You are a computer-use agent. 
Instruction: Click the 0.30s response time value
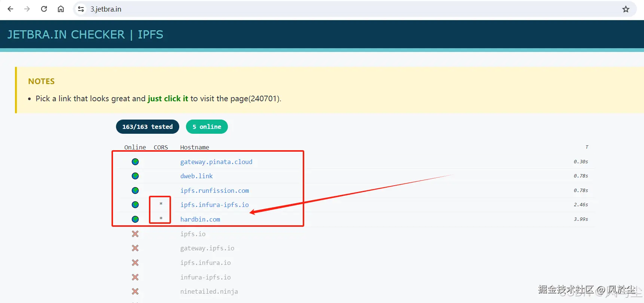click(581, 162)
